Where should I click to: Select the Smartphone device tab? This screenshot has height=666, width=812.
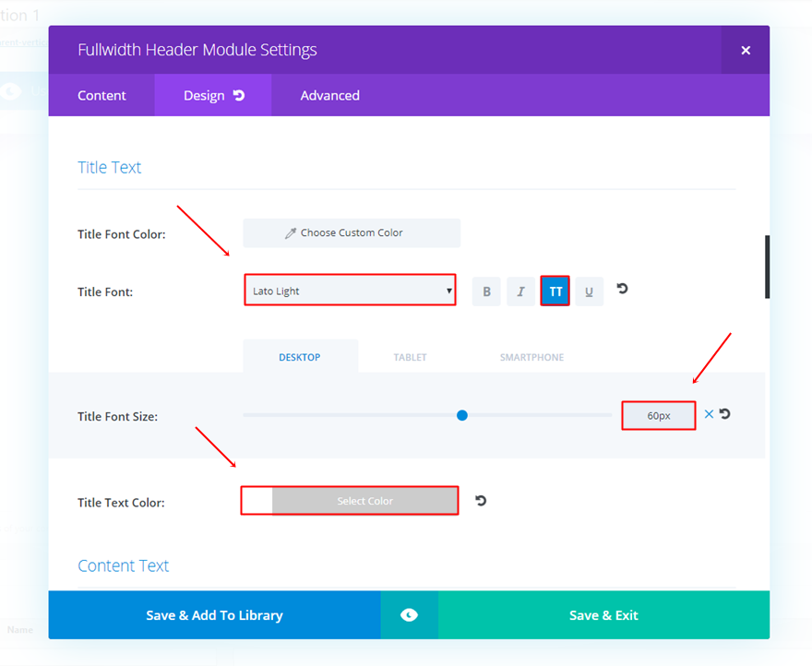click(x=531, y=357)
